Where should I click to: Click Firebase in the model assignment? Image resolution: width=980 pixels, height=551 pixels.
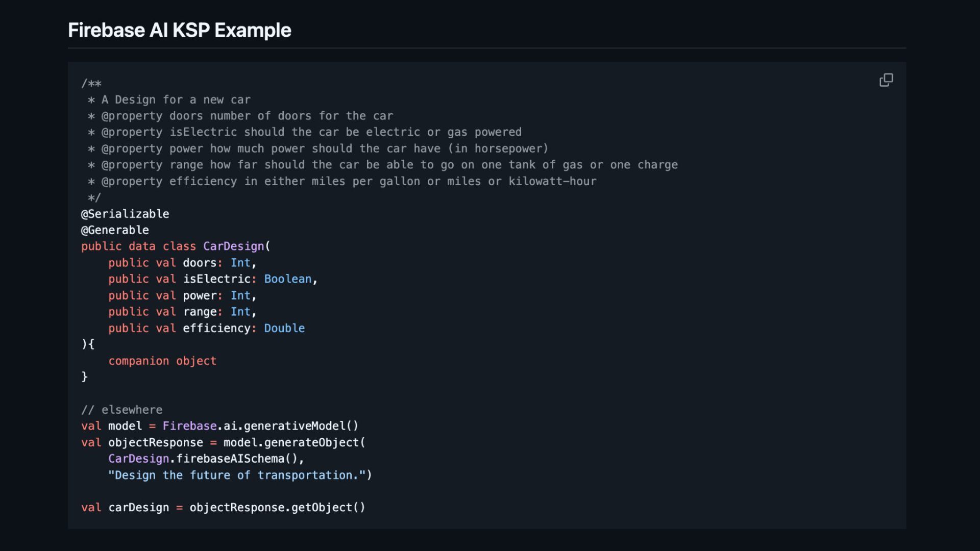click(x=189, y=426)
